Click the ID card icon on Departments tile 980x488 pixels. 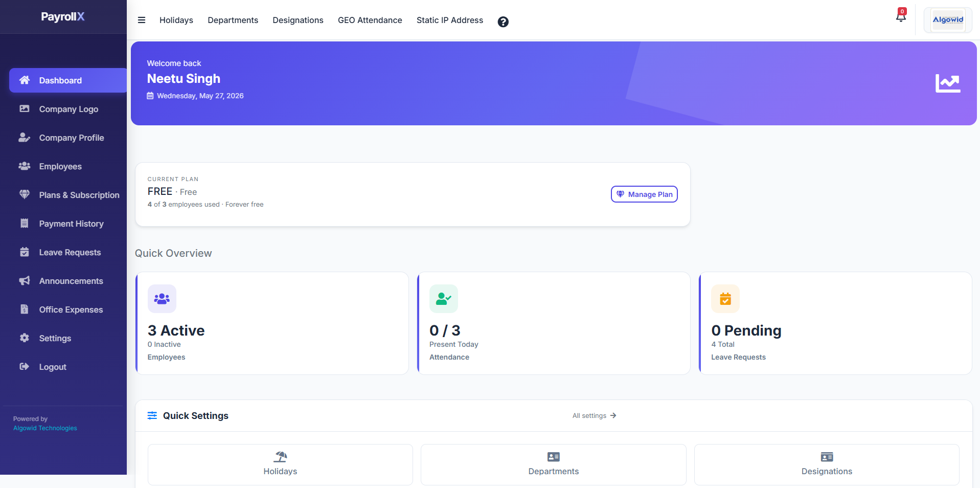click(554, 457)
